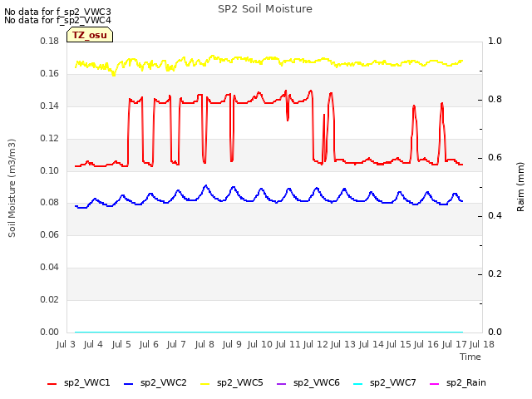Select the sp2_VWC7 legend label
The image size is (532, 399).
tap(393, 382)
